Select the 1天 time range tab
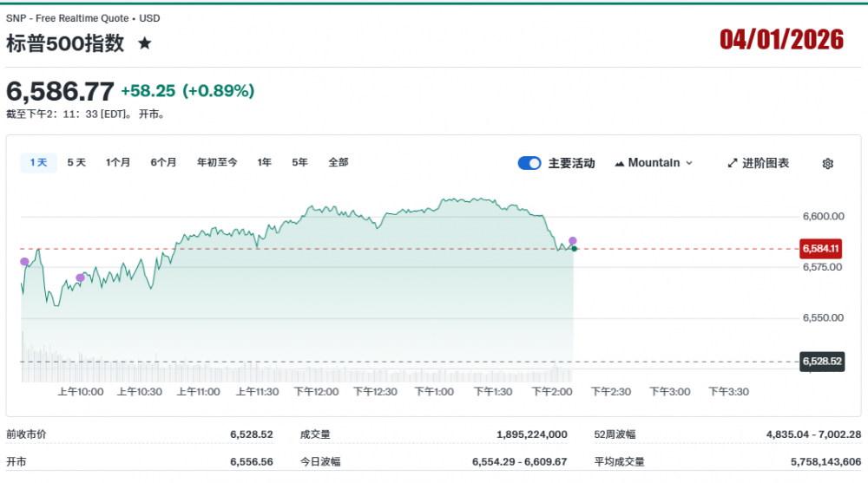868x483 pixels. click(x=38, y=162)
